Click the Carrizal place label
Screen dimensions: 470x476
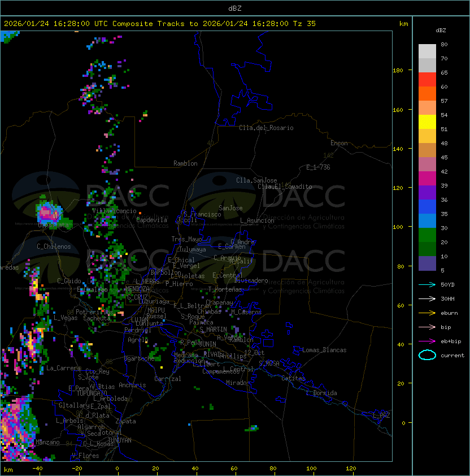coord(167,379)
